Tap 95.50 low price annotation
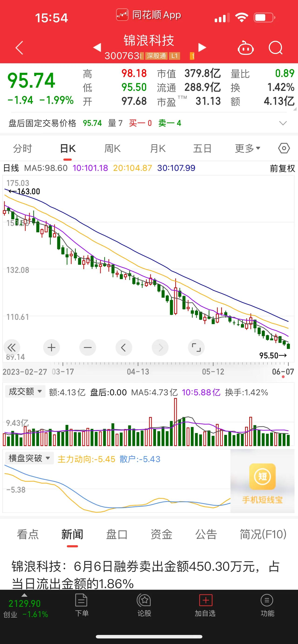298x644 pixels. (x=273, y=356)
